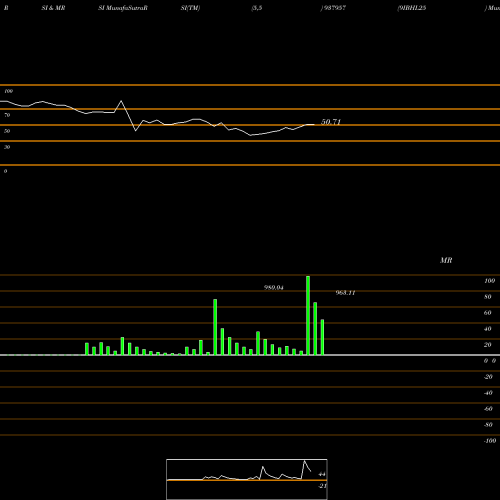Click the 40 label on the MR axis
500x500 pixels.
[488, 329]
